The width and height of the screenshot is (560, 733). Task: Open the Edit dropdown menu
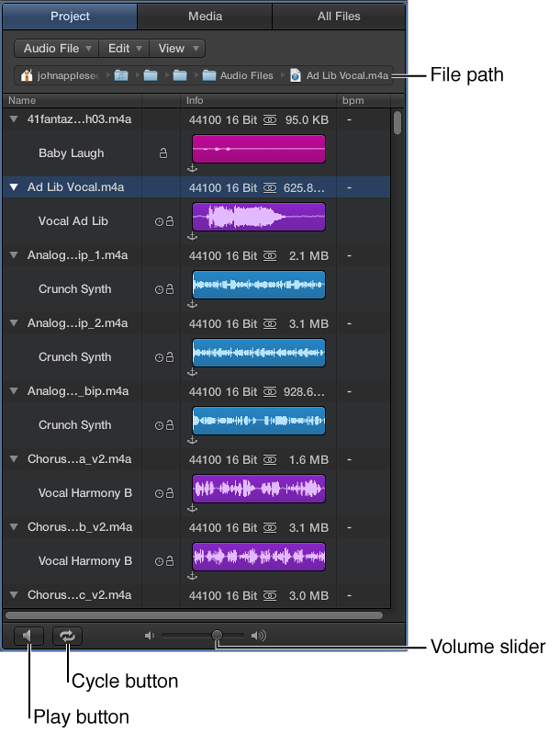pos(124,48)
